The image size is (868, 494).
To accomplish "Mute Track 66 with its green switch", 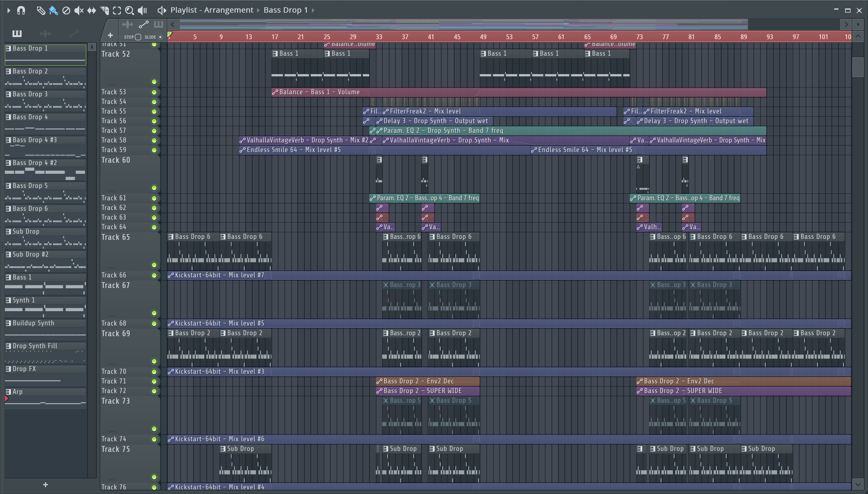I will pos(154,275).
